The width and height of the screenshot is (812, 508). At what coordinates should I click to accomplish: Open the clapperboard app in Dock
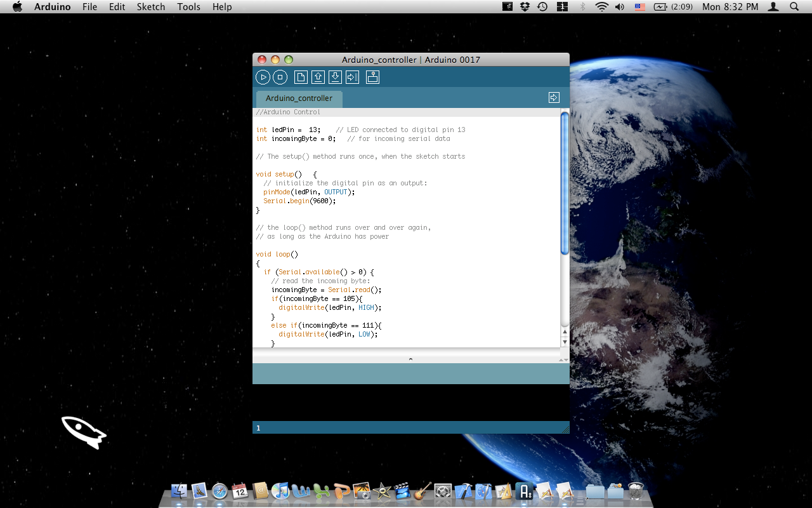click(x=402, y=491)
